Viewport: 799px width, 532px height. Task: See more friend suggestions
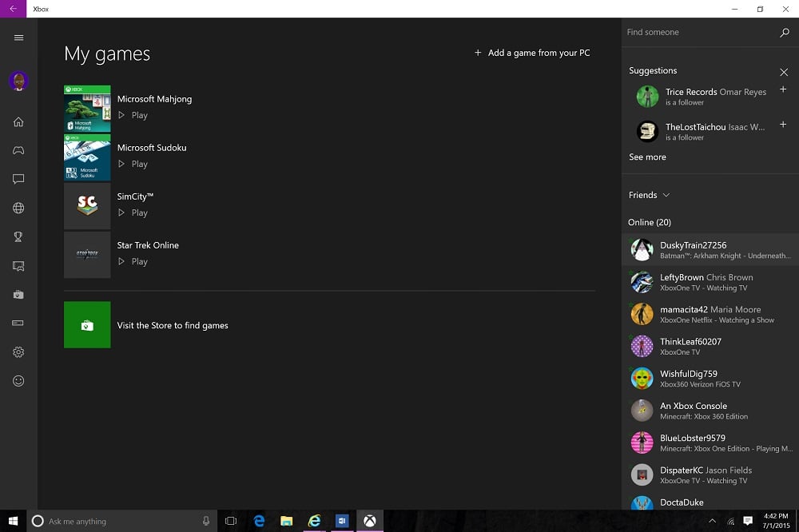(647, 157)
